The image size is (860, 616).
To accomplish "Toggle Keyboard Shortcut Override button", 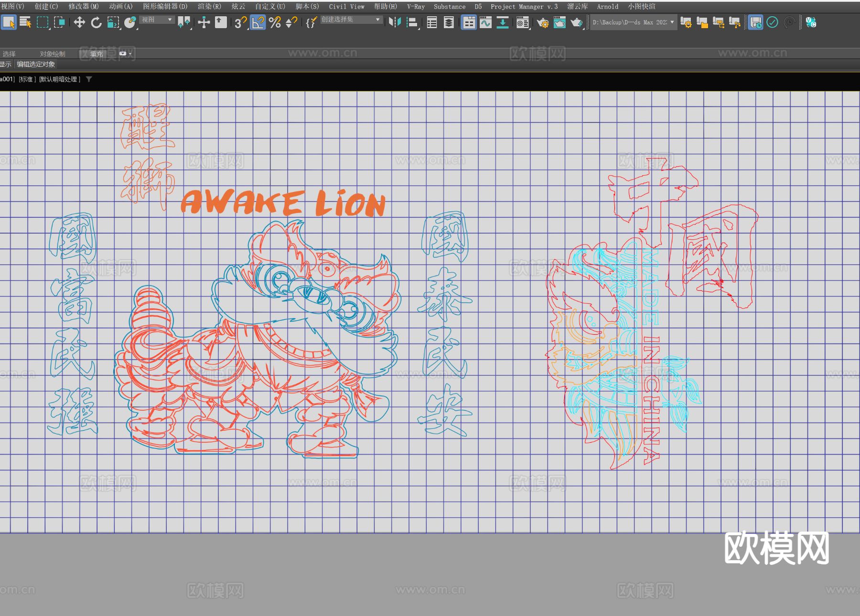I will [221, 22].
